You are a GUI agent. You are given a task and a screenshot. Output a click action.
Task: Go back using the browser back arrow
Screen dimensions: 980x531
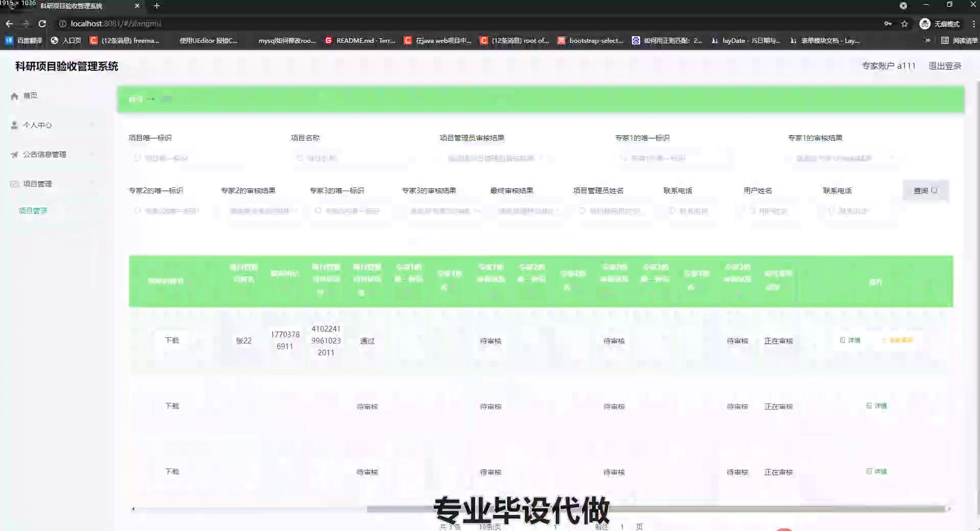tap(9, 23)
